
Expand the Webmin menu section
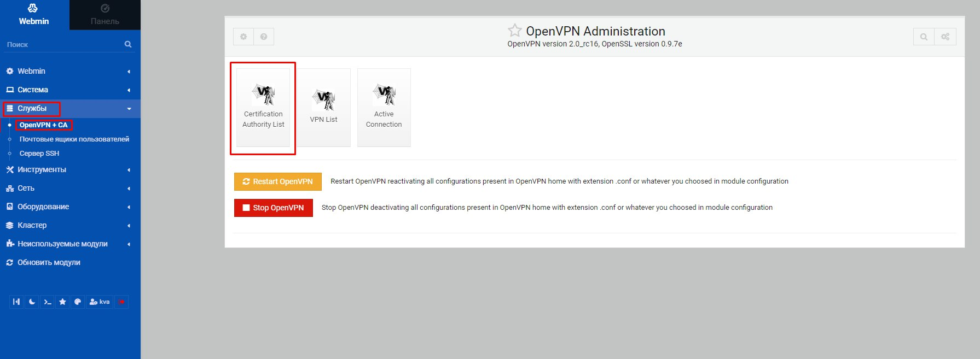[31, 71]
